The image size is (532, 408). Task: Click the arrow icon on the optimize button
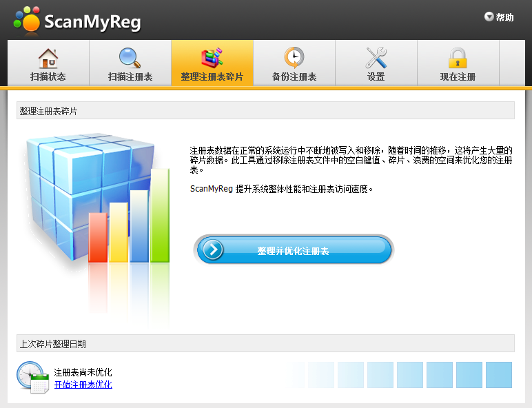pyautogui.click(x=213, y=249)
